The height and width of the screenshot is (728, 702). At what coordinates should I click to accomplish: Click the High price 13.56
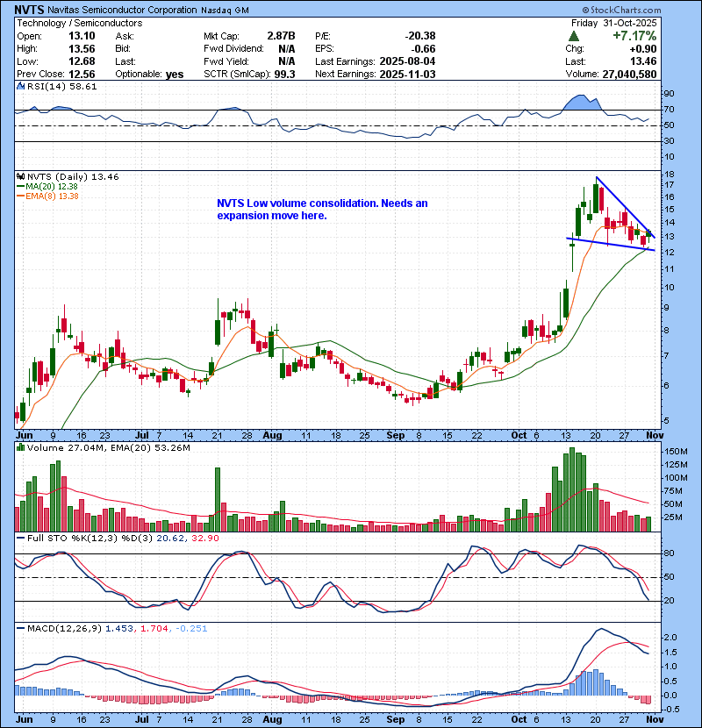[82, 49]
